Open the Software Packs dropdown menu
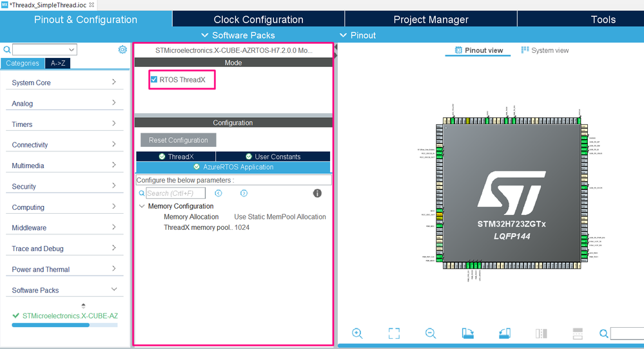The height and width of the screenshot is (349, 644). [239, 35]
